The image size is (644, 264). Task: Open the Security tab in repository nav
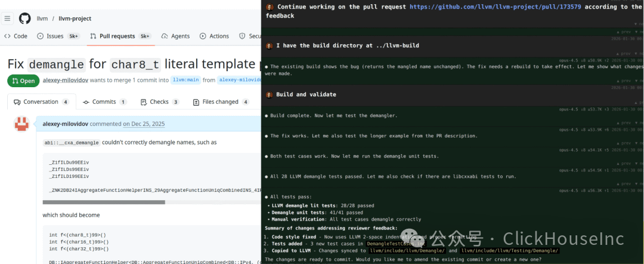point(250,36)
